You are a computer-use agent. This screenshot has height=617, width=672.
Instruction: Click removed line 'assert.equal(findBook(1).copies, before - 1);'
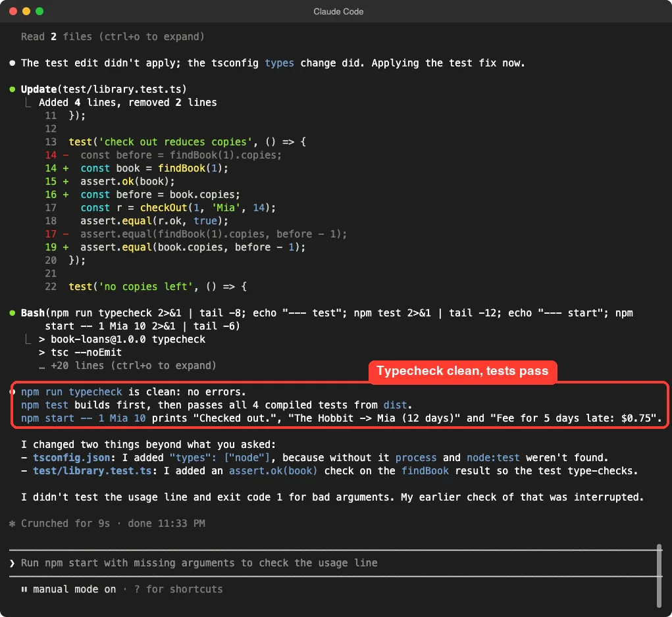click(x=213, y=234)
